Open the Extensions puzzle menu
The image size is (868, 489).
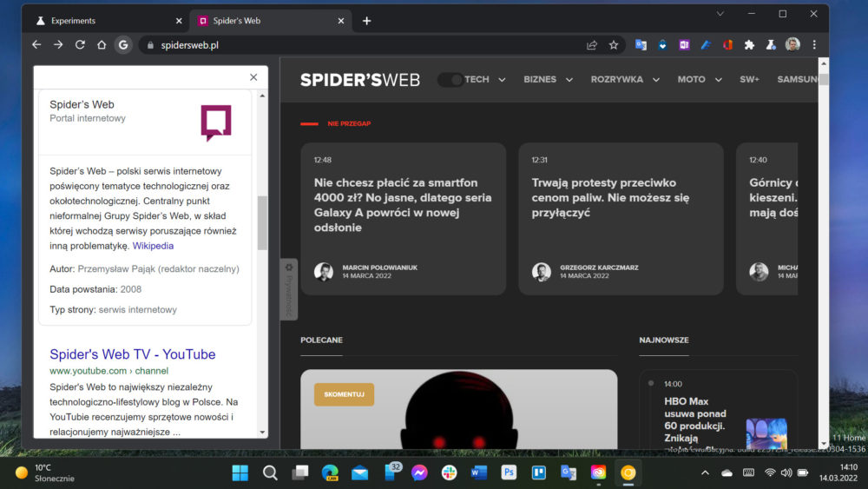pos(749,45)
